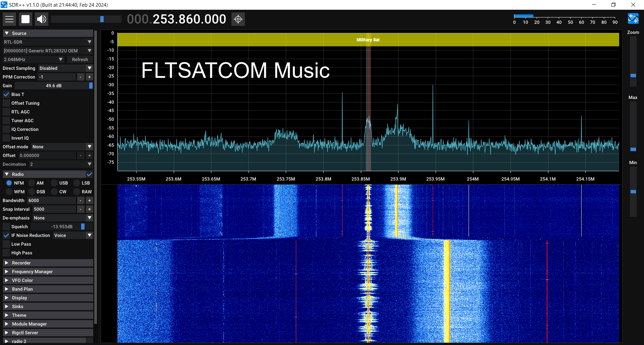Open the De-emphasis dropdown
The image size is (644, 345).
[x=63, y=218]
